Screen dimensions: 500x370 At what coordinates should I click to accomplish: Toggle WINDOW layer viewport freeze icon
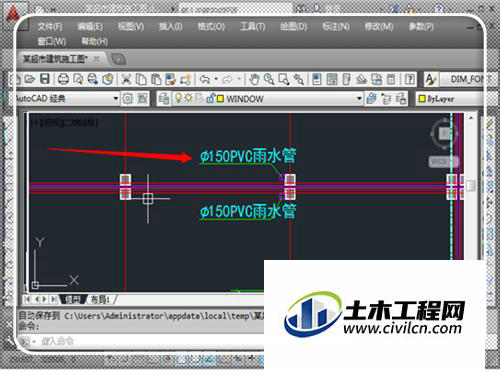pyautogui.click(x=199, y=98)
